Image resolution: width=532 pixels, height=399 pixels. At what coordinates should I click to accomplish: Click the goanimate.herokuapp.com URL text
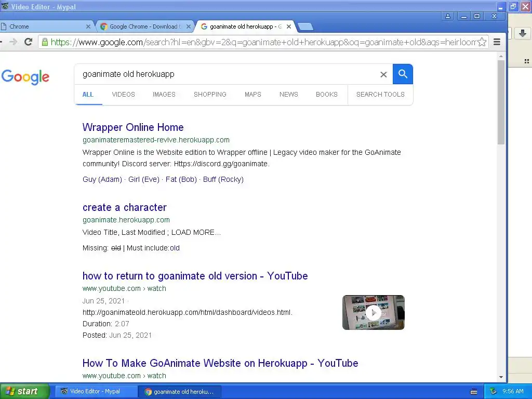tap(126, 220)
